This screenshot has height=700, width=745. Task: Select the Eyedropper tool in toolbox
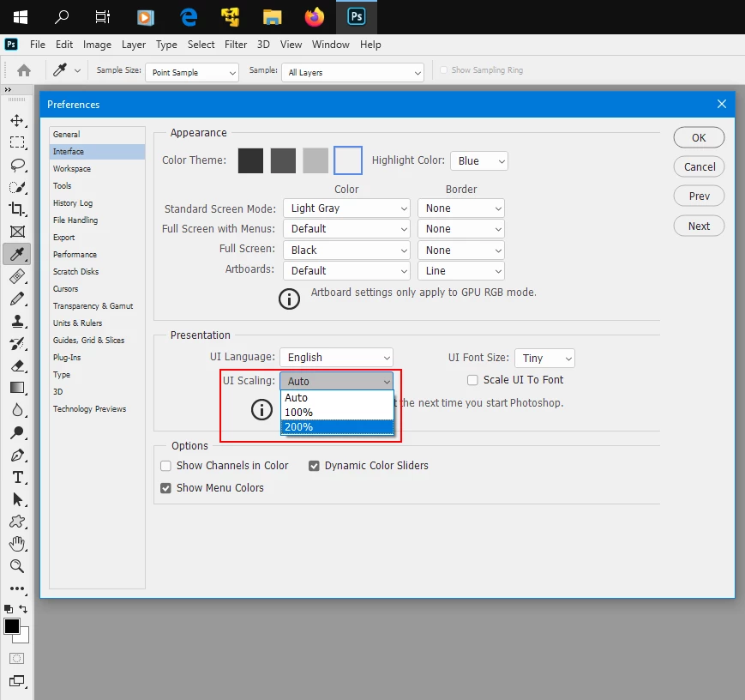point(17,254)
